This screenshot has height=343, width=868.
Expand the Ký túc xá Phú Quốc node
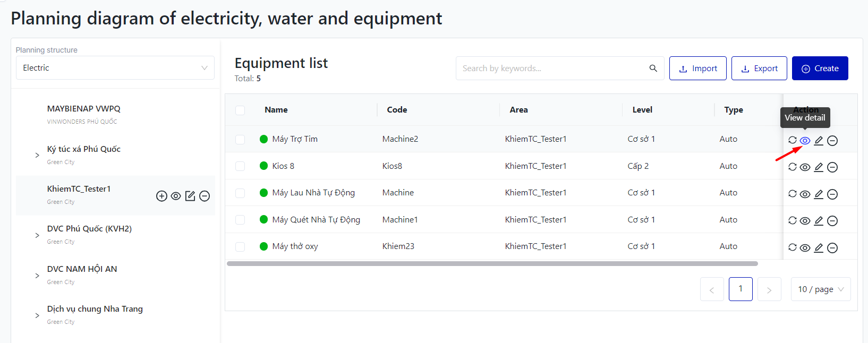[x=37, y=155]
